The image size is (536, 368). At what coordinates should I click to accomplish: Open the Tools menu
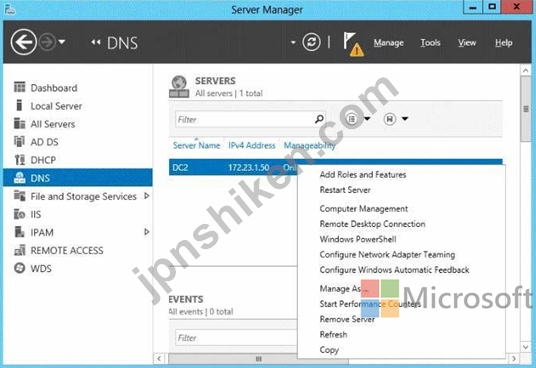point(430,43)
